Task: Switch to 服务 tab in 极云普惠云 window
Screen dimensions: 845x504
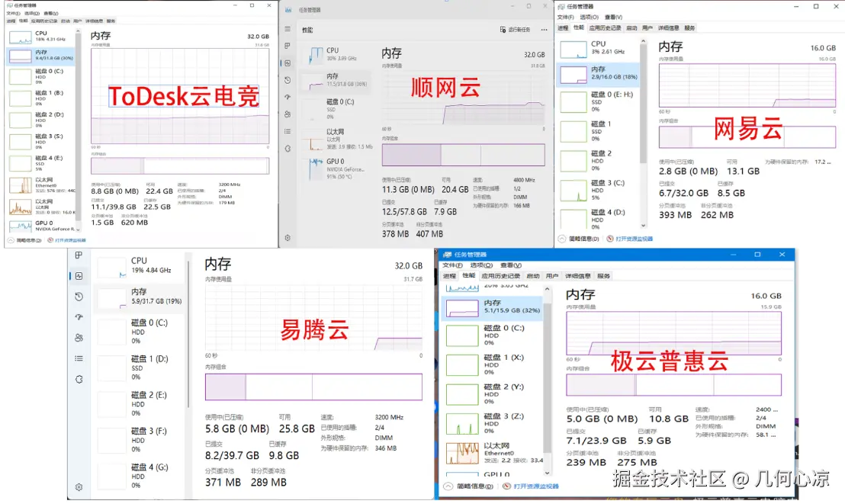Action: tap(603, 275)
